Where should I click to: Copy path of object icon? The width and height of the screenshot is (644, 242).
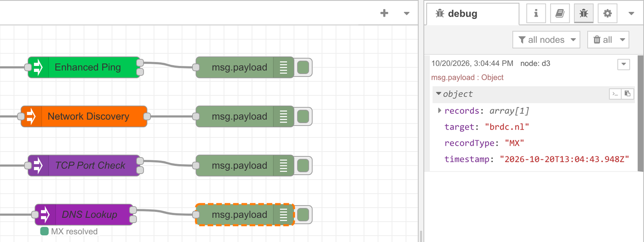pyautogui.click(x=615, y=94)
